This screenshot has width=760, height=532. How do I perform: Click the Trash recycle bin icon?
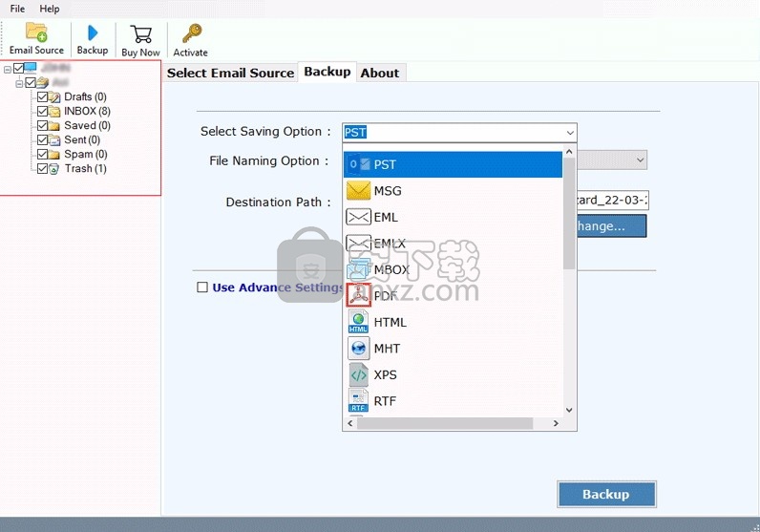click(54, 169)
